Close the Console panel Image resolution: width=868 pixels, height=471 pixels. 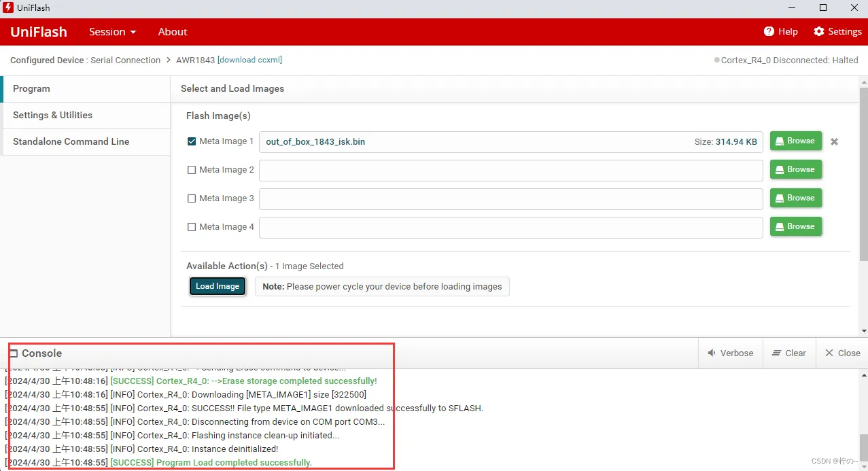[x=843, y=353]
